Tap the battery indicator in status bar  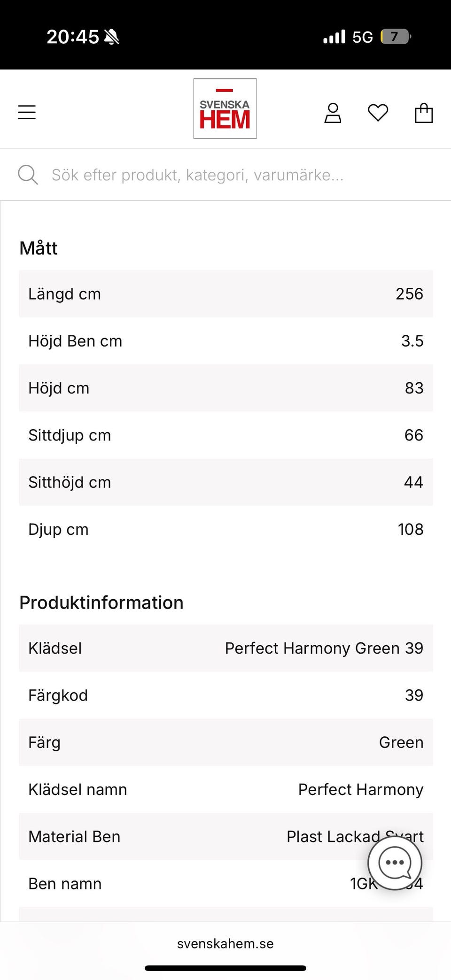396,37
